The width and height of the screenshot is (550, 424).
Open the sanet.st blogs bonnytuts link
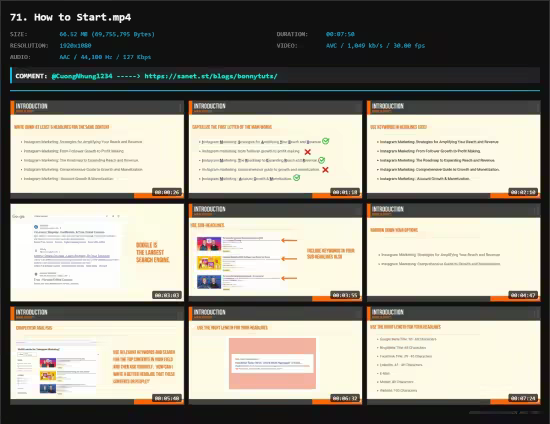point(211,76)
